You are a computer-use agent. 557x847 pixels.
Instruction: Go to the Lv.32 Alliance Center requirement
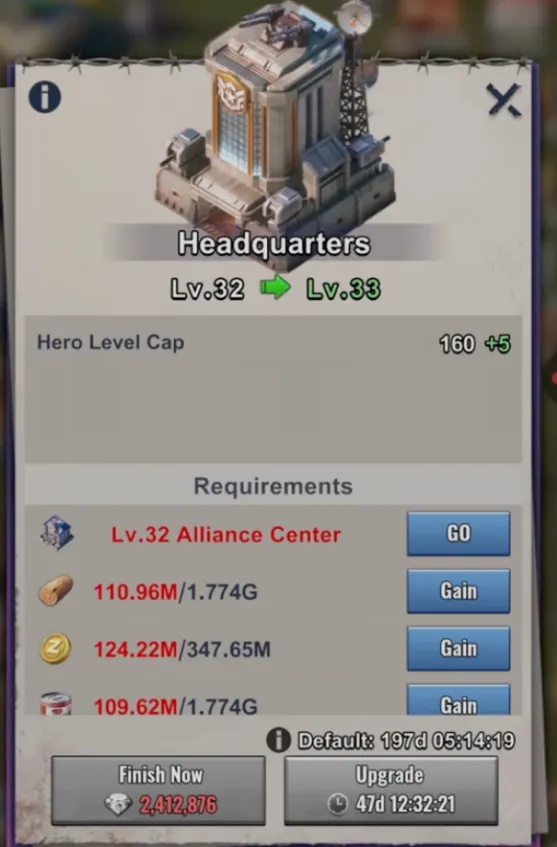[458, 534]
